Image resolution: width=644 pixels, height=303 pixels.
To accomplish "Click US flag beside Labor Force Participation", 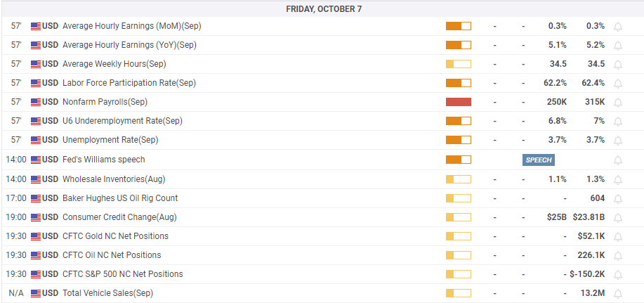I will (36, 83).
